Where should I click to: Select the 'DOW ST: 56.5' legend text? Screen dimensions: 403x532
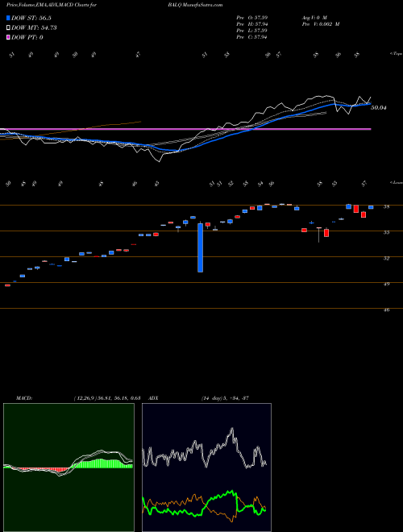(x=31, y=19)
